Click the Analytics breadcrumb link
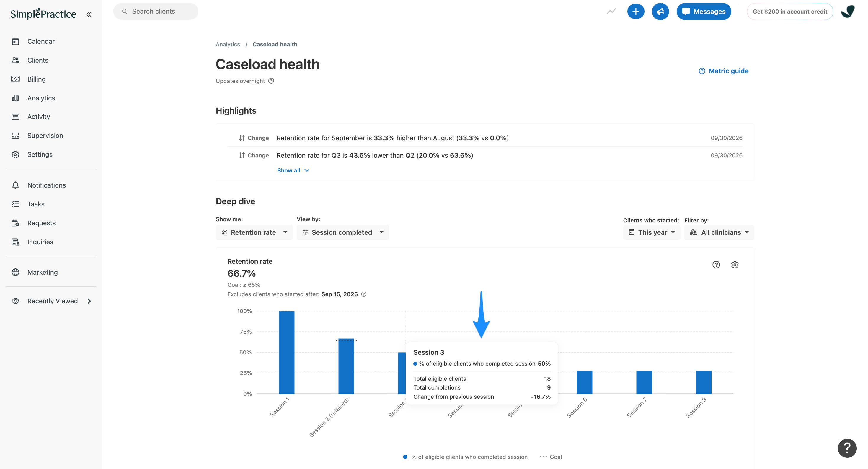This screenshot has width=868, height=469. point(228,44)
